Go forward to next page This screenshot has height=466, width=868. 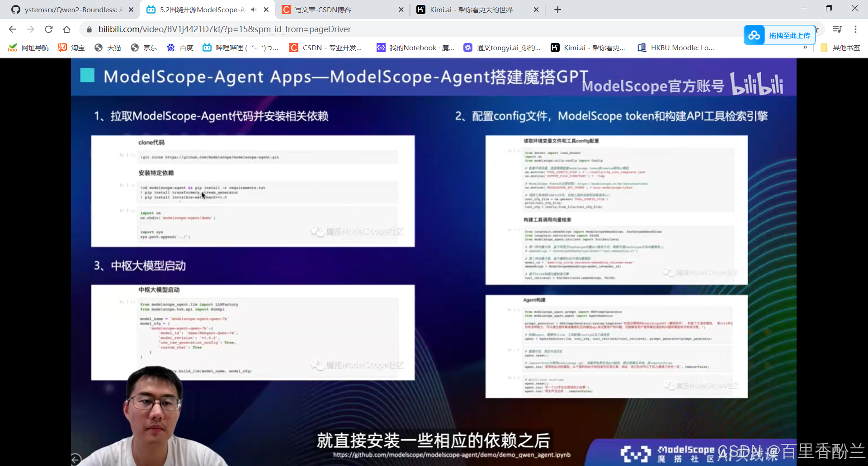[x=30, y=29]
